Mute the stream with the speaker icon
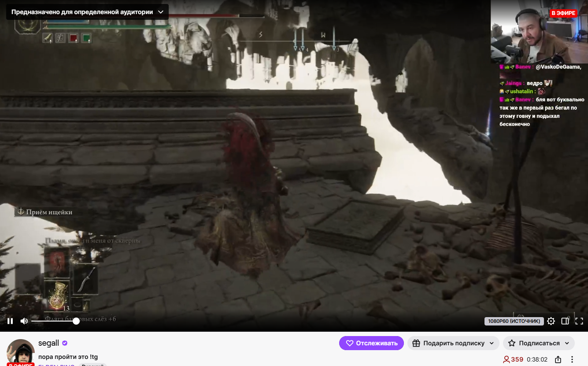Screen dimensions: 588x366 point(24,321)
